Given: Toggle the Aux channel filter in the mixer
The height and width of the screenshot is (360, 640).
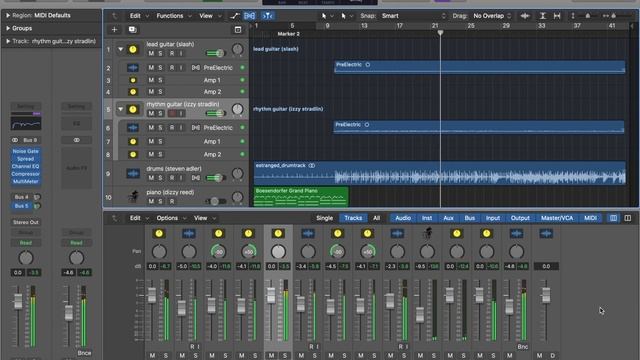Looking at the screenshot, I should coord(448,218).
